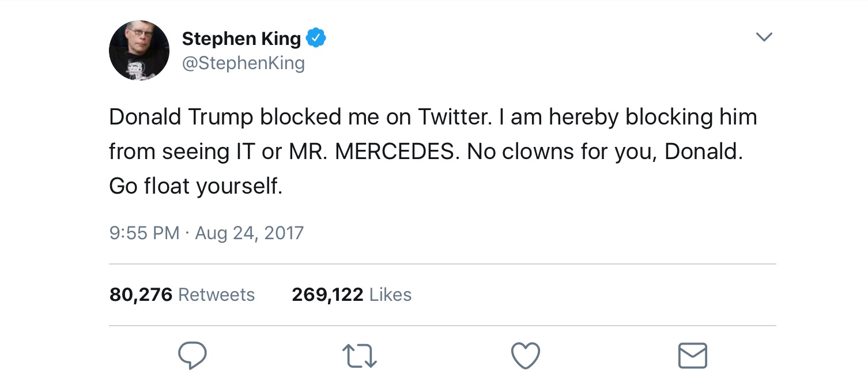Click the blue verified checkmark badge

[316, 39]
